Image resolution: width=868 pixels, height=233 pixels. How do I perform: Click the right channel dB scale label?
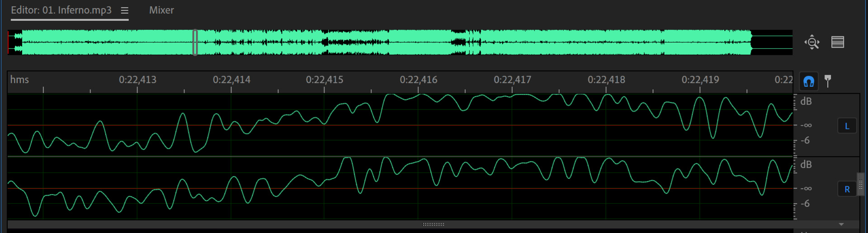coord(806,164)
